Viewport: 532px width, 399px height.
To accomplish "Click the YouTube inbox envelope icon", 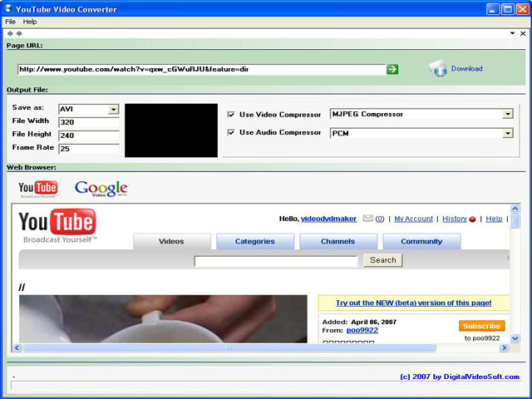I will coord(367,219).
